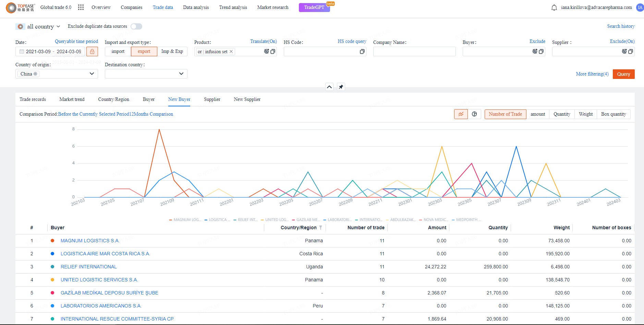Click the pink dot for GAZİLAB MEDİKAL

[52, 293]
